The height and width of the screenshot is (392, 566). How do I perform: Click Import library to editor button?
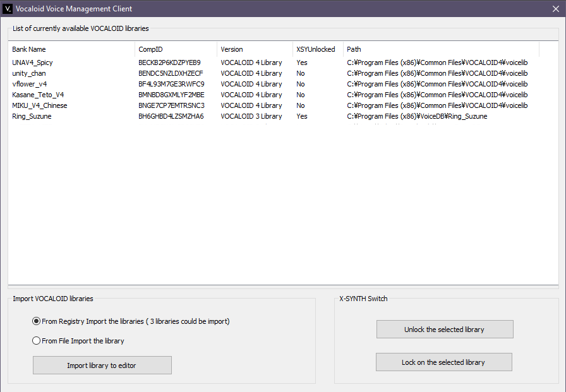102,365
